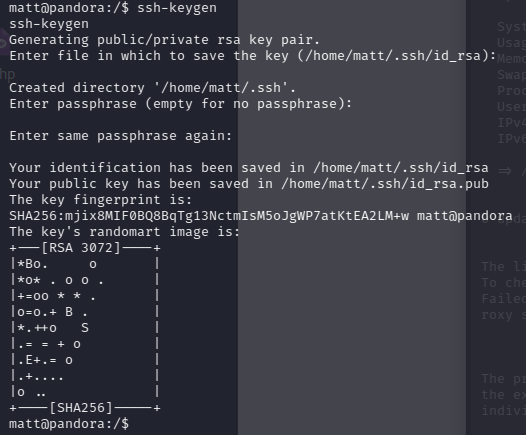Click the id_rsa.pub path in the public key line

[x=385, y=184]
